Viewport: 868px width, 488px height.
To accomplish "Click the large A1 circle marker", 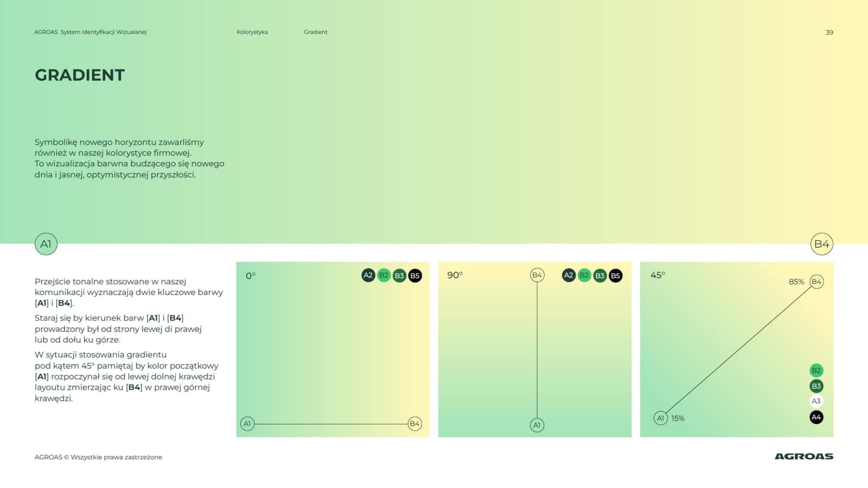I will pyautogui.click(x=46, y=244).
